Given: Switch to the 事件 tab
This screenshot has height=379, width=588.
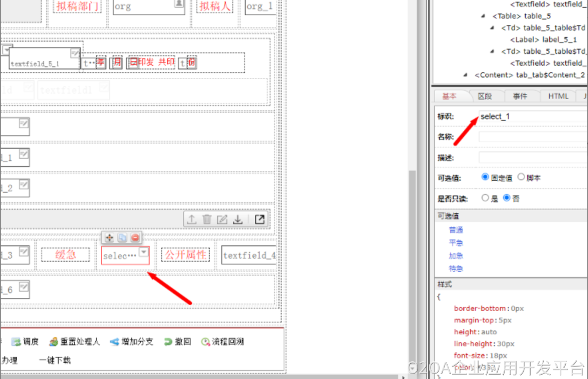Looking at the screenshot, I should 520,96.
